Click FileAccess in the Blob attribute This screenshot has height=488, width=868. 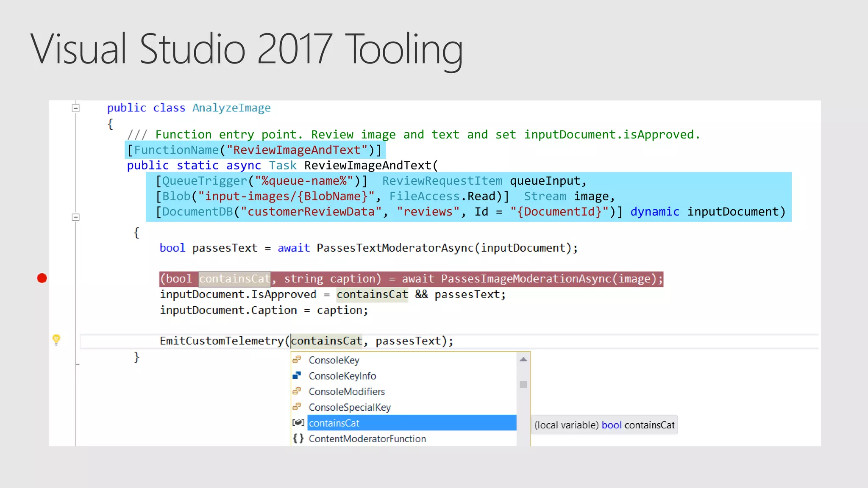424,196
